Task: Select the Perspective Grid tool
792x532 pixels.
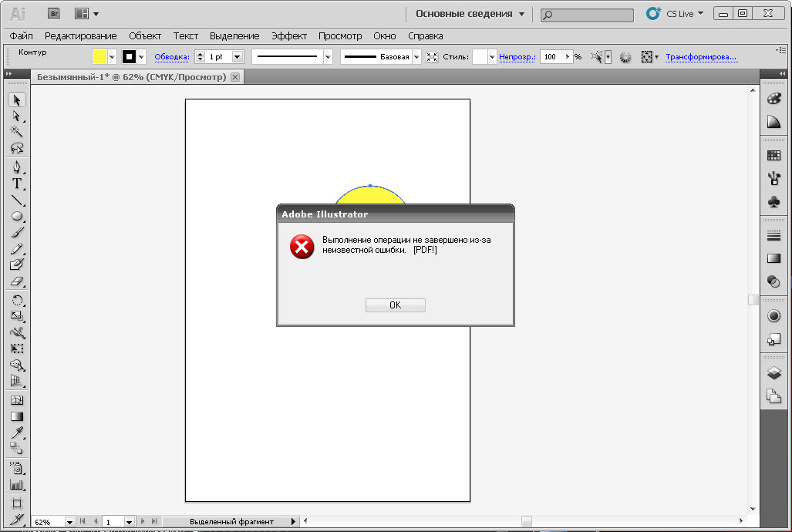Action: tap(17, 381)
